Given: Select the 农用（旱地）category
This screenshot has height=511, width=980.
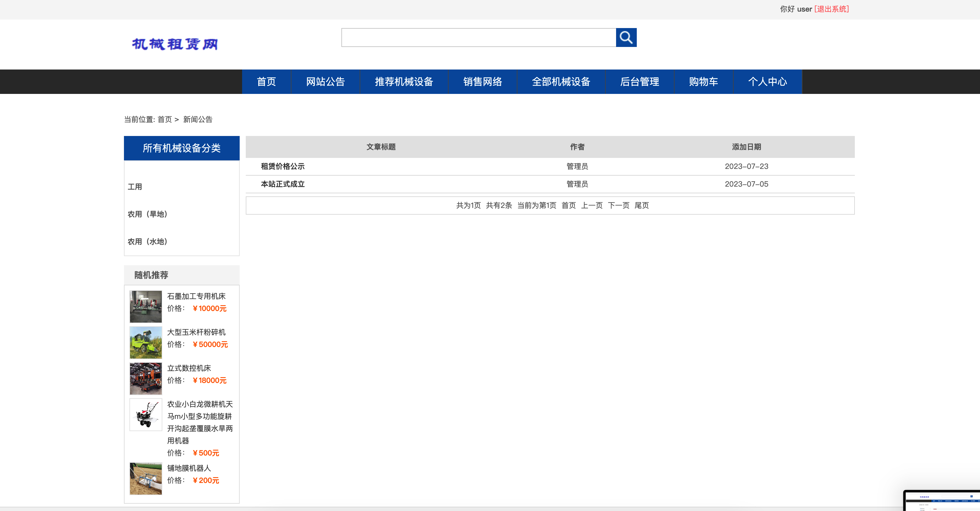Looking at the screenshot, I should click(147, 214).
